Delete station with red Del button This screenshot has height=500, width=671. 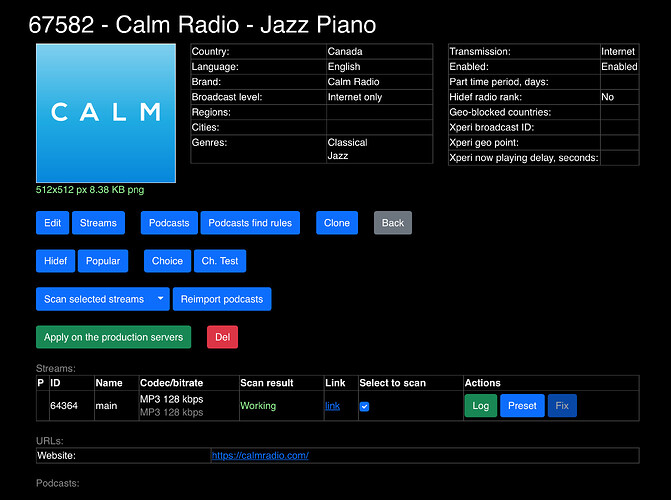tap(223, 337)
